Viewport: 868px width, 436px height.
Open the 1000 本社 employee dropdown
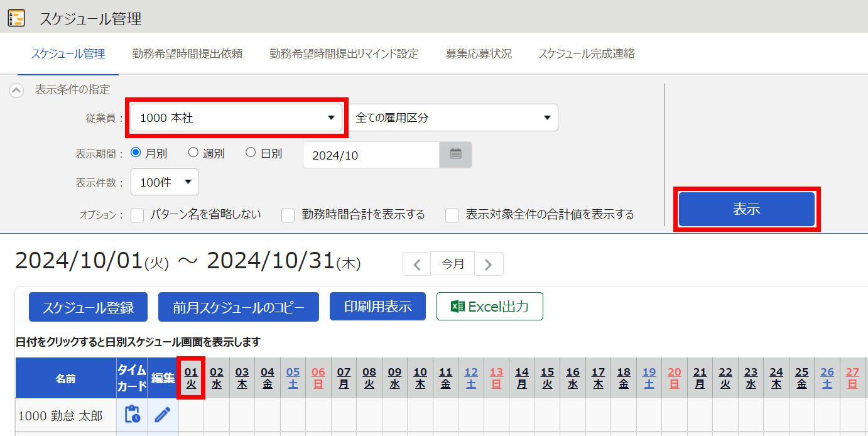[x=236, y=117]
